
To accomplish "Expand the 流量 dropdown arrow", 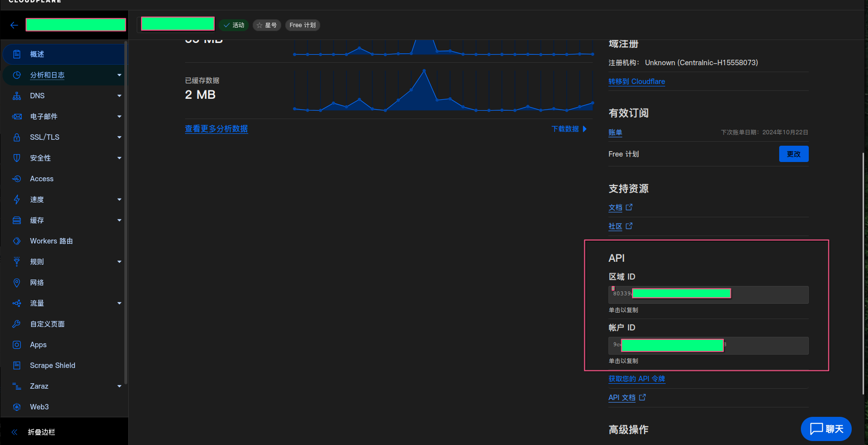I will point(119,303).
